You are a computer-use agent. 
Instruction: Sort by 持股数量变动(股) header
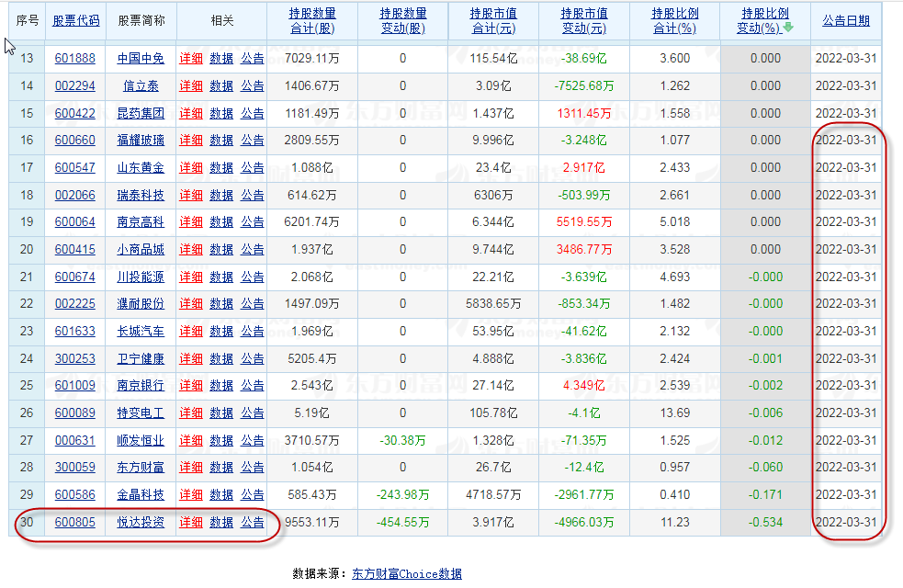click(x=403, y=21)
